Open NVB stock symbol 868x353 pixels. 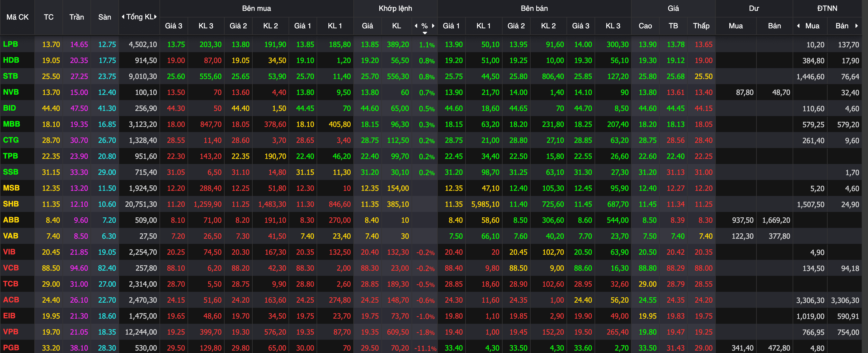11,92
